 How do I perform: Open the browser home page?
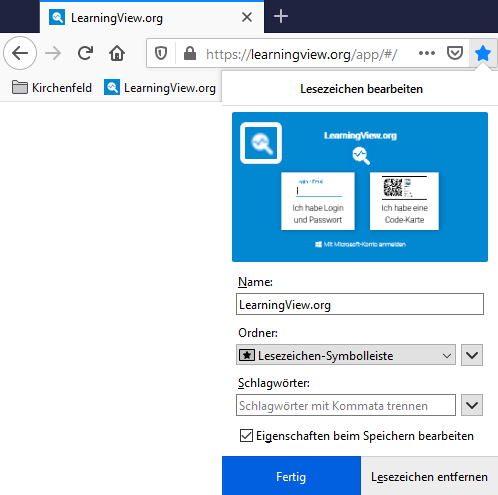[x=117, y=53]
